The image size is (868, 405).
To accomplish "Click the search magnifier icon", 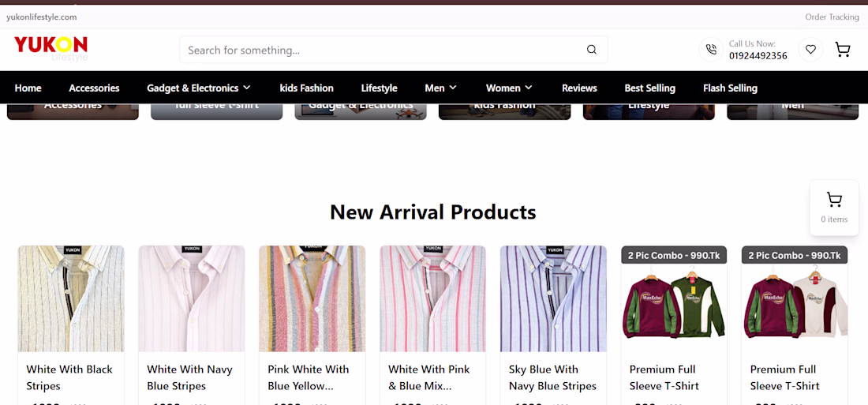I will tap(592, 50).
